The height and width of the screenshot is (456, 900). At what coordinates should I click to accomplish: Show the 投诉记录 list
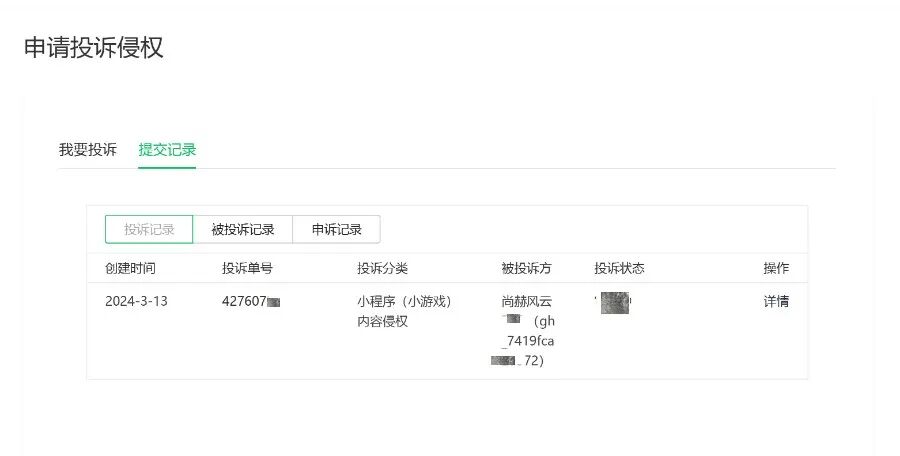click(x=149, y=230)
